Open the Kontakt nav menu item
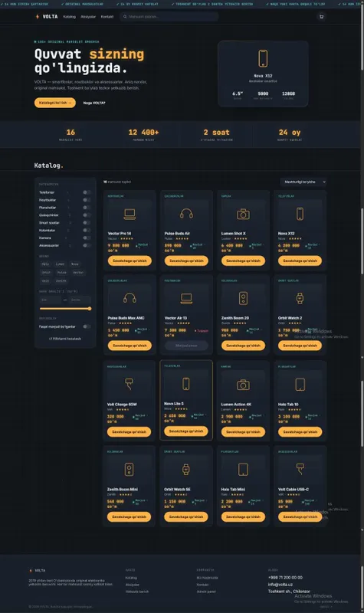This screenshot has width=364, height=613. (107, 17)
